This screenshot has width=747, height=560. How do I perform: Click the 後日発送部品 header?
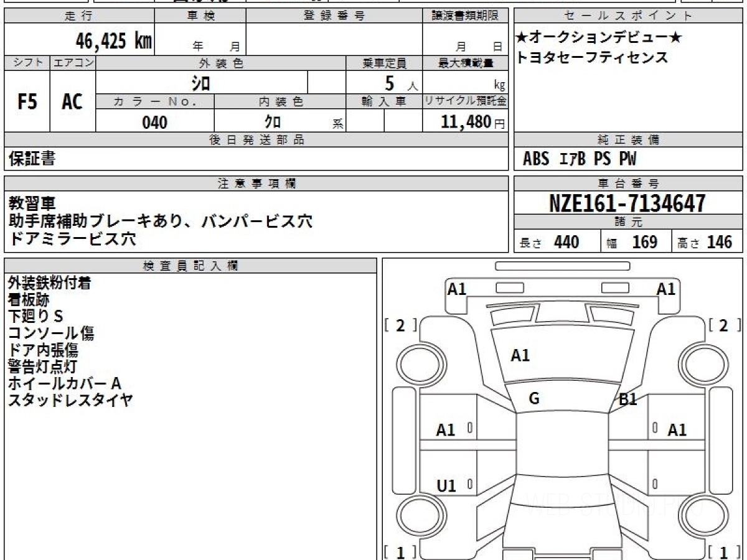click(256, 140)
